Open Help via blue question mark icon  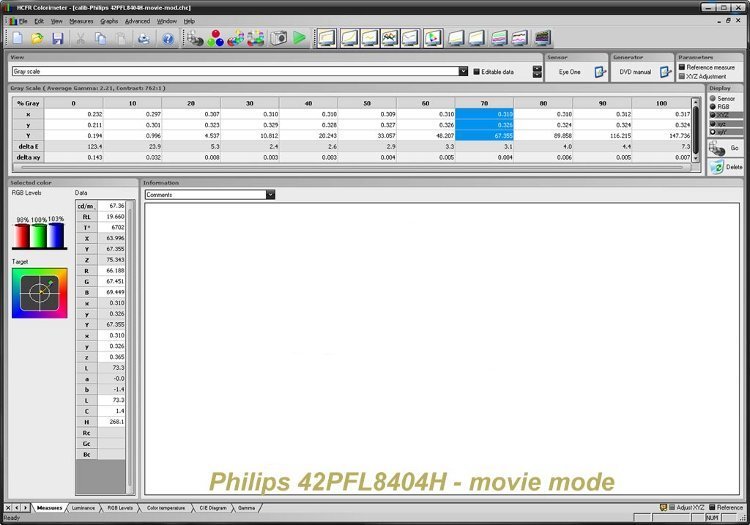(x=168, y=38)
